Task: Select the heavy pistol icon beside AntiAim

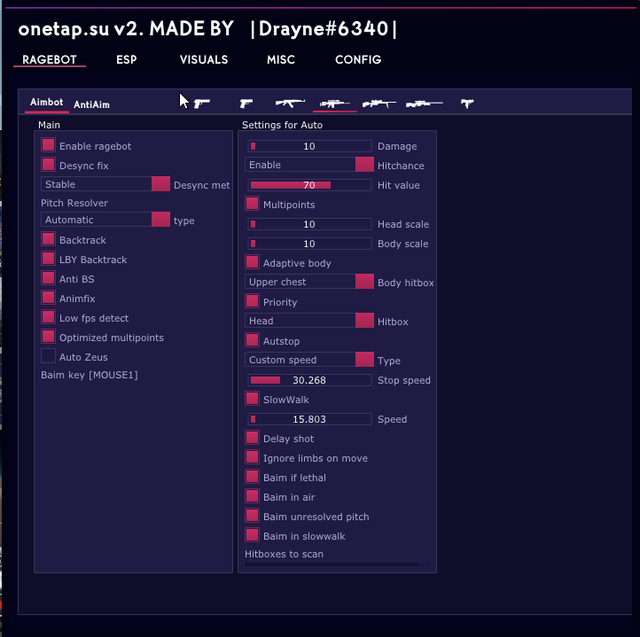Action: 202,103
